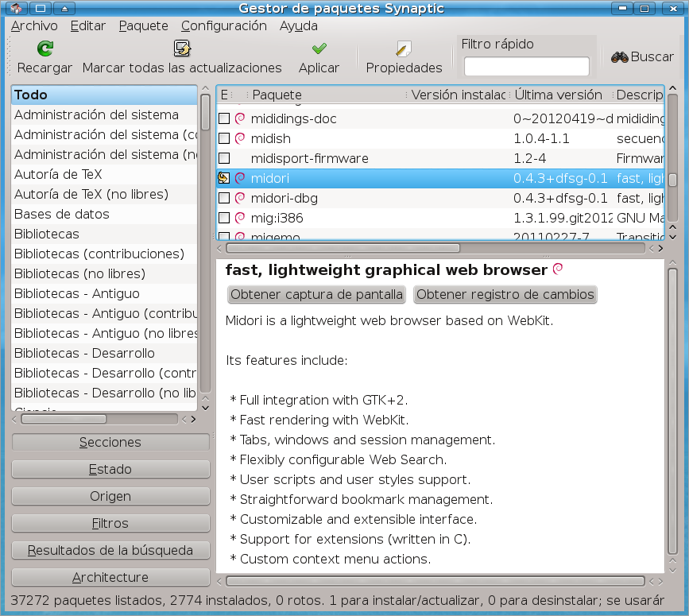The image size is (689, 616).
Task: Click Obtener registro de cambios
Action: (505, 295)
